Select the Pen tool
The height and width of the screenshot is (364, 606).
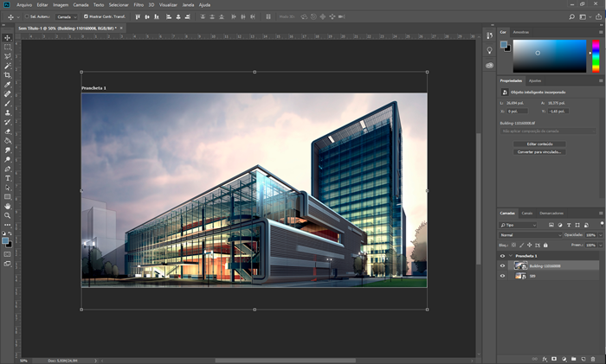tap(7, 169)
